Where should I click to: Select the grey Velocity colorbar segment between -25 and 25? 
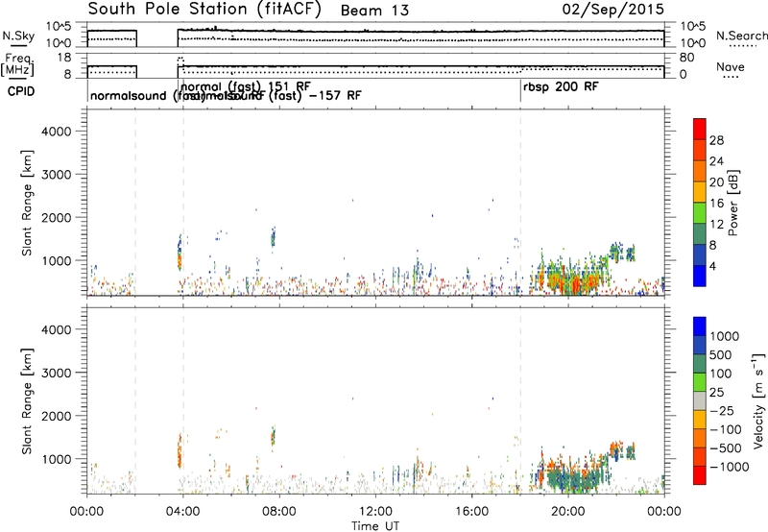[x=700, y=401]
